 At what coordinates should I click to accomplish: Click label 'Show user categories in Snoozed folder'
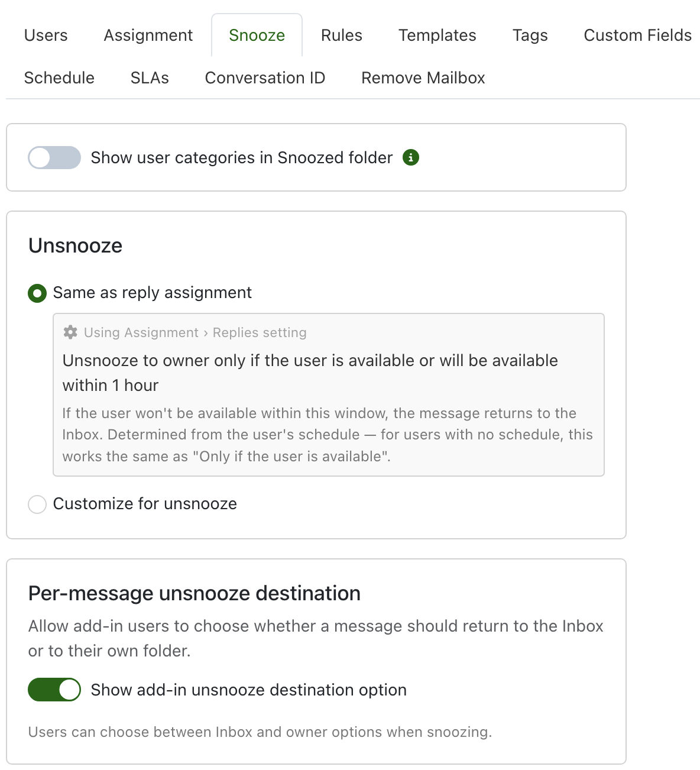pos(242,158)
